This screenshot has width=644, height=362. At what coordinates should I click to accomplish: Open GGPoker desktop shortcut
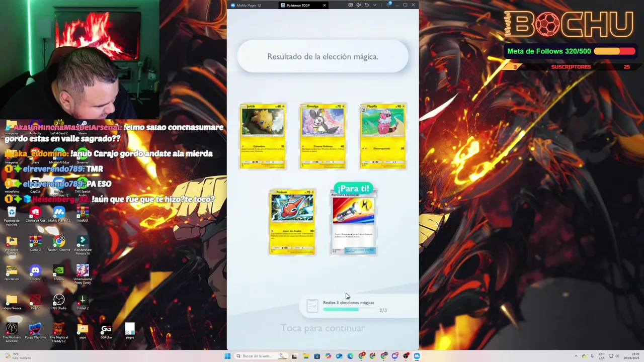point(106,332)
